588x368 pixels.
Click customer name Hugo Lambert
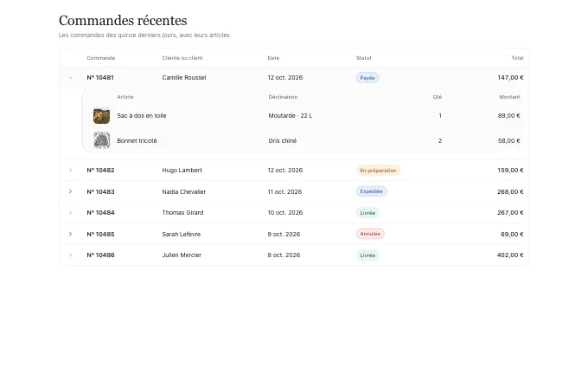click(x=182, y=170)
